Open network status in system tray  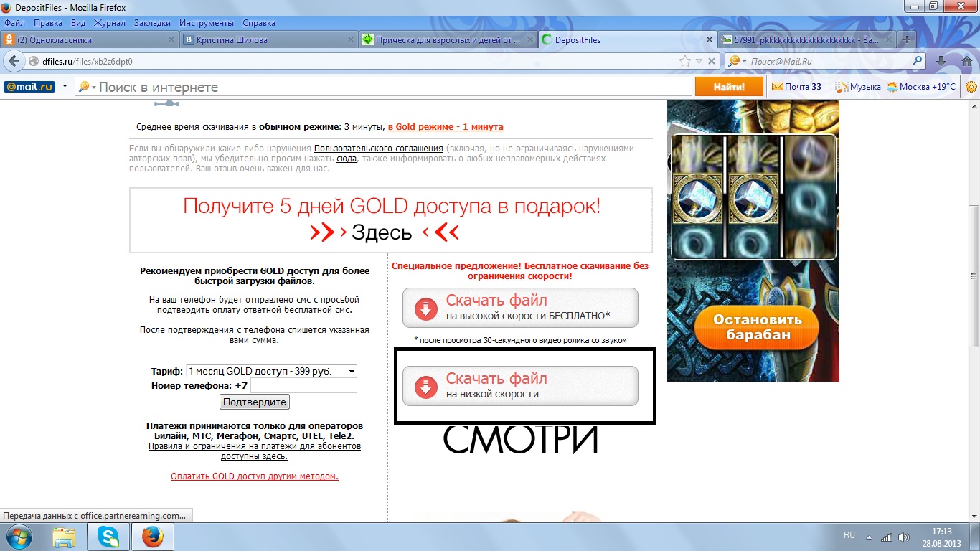click(x=887, y=537)
